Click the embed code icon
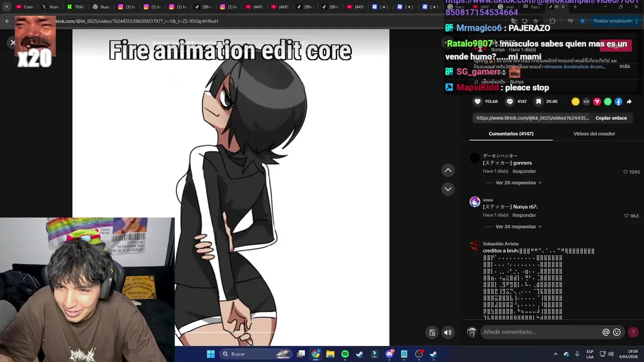 [x=586, y=102]
